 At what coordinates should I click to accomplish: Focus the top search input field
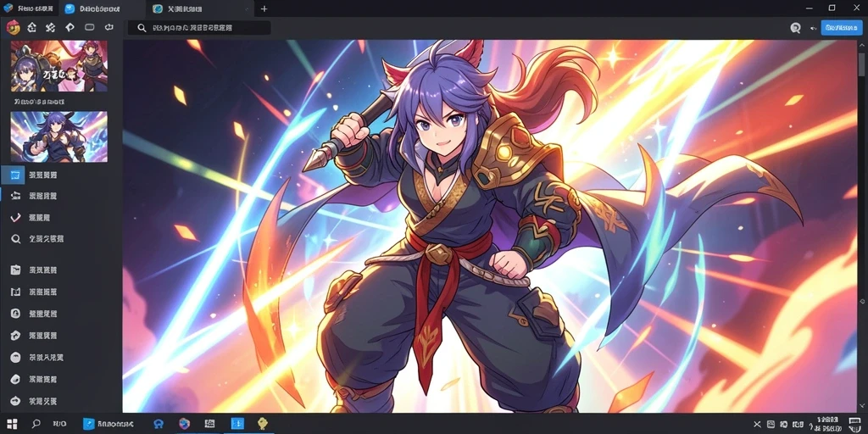[x=199, y=28]
